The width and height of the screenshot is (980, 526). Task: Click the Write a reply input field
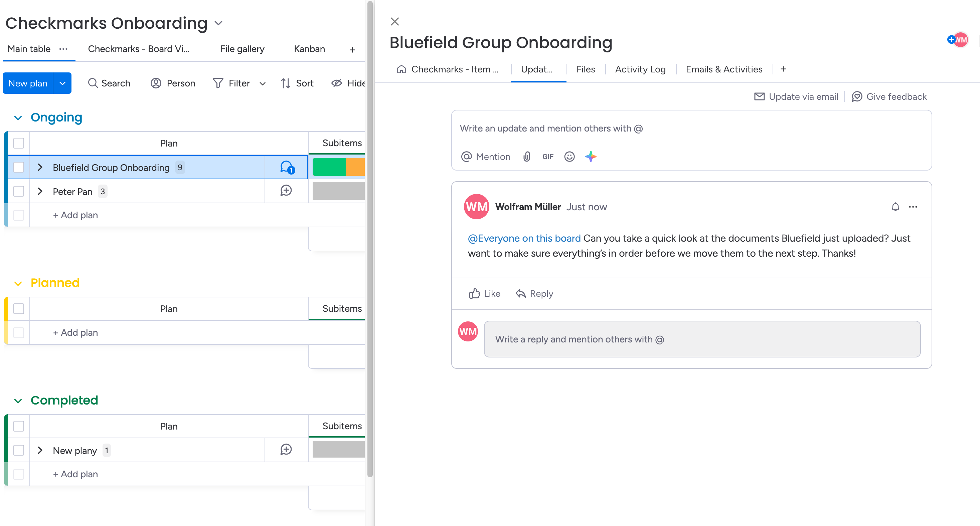pyautogui.click(x=702, y=339)
